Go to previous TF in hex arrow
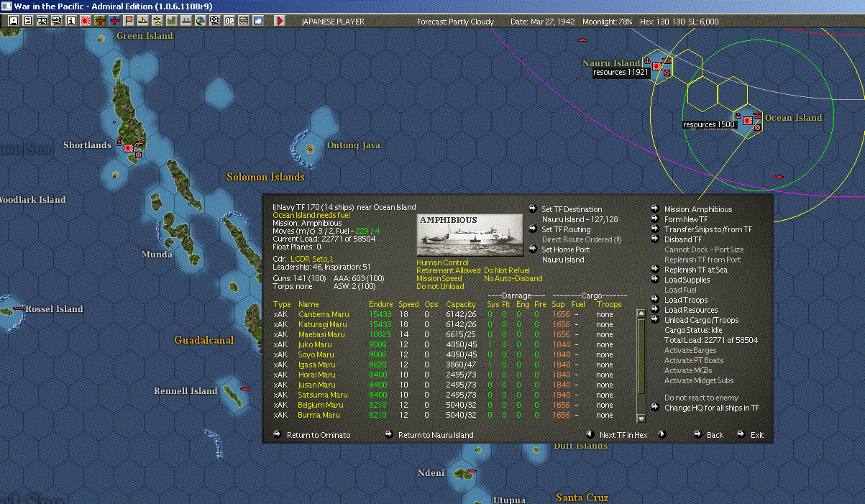Image resolution: width=865 pixels, height=504 pixels. [x=590, y=434]
